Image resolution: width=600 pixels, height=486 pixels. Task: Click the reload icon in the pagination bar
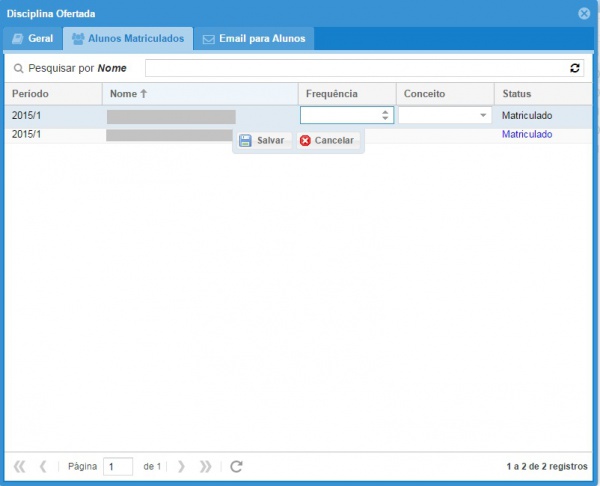236,466
